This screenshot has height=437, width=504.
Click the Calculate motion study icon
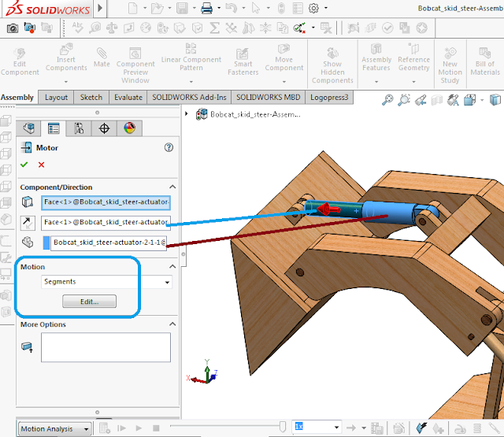coord(104,428)
